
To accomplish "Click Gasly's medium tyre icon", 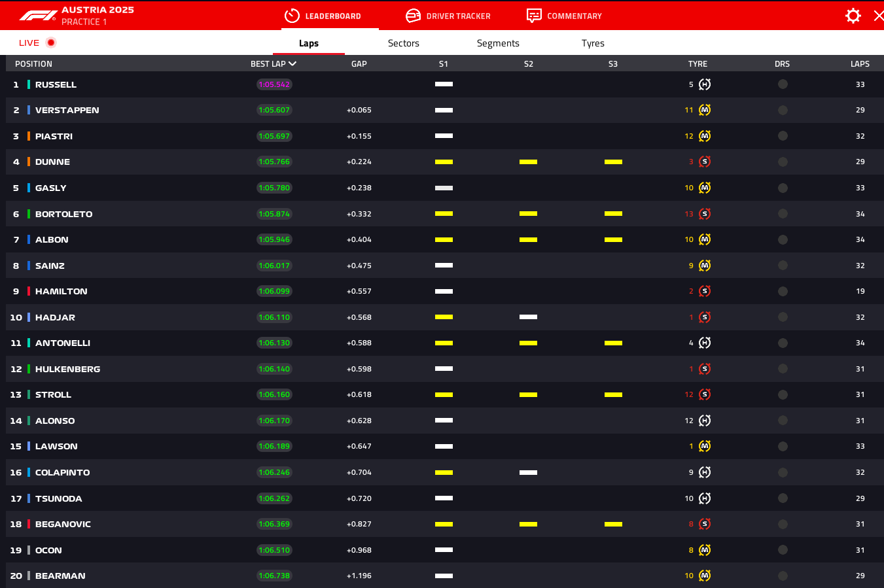I will [x=705, y=188].
